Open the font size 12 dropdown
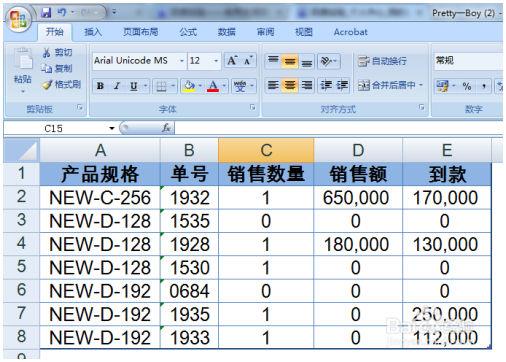This screenshot has height=362, width=506. [216, 61]
